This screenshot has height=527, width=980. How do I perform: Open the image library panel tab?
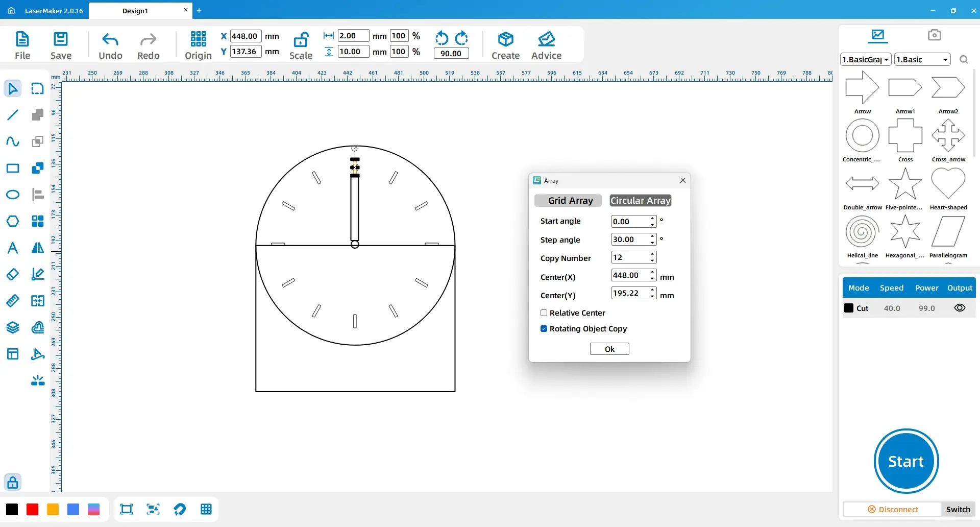(878, 35)
